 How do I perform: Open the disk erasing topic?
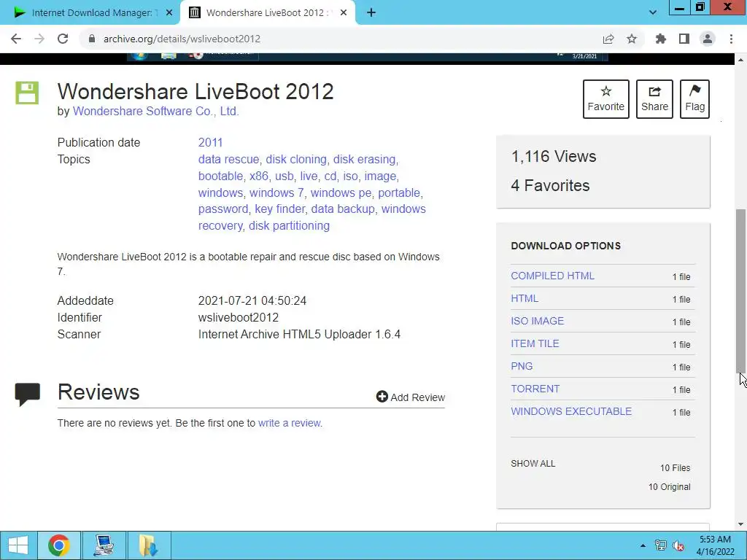pos(365,160)
